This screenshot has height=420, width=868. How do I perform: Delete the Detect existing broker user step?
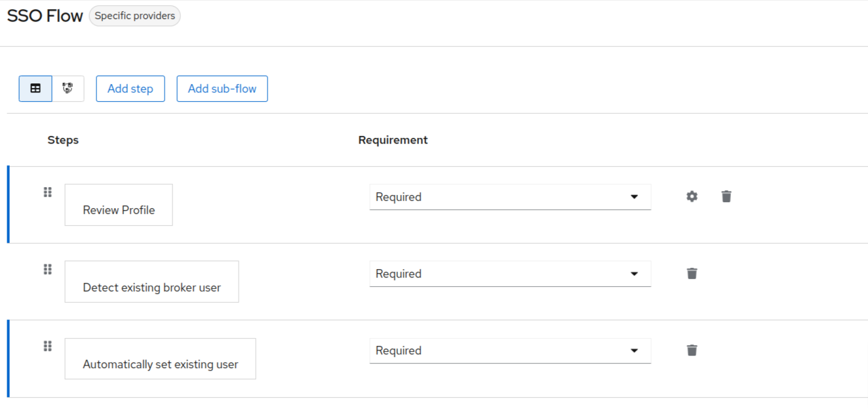[x=692, y=274]
